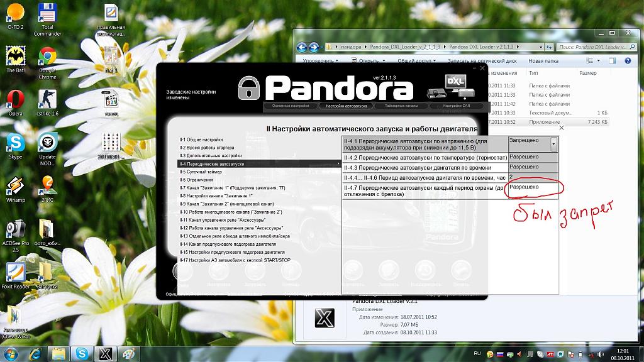Open dropdown for setting II-4.1 value
The width and height of the screenshot is (644, 362).
click(x=553, y=144)
